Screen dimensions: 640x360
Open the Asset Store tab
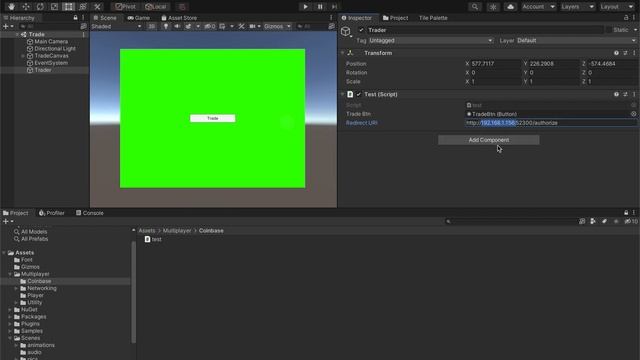click(x=179, y=18)
